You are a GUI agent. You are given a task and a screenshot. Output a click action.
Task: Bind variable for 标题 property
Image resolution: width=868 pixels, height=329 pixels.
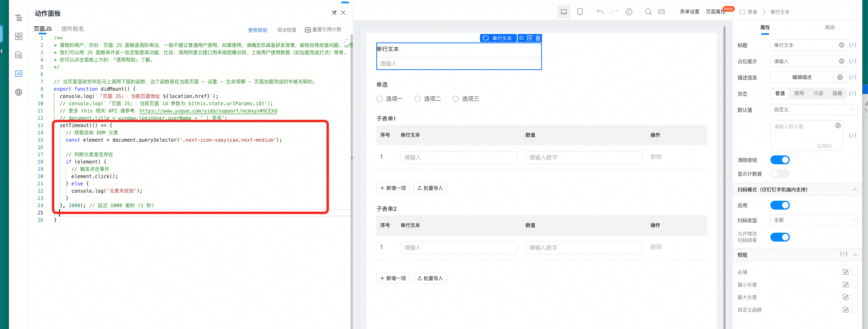pyautogui.click(x=853, y=45)
